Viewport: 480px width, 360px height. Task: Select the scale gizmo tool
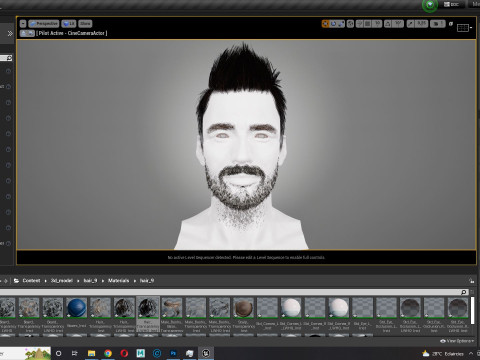[x=341, y=24]
